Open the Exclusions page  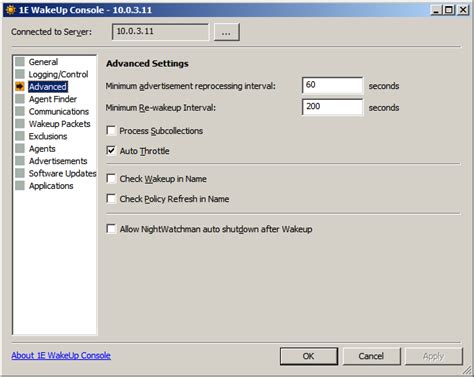(48, 136)
